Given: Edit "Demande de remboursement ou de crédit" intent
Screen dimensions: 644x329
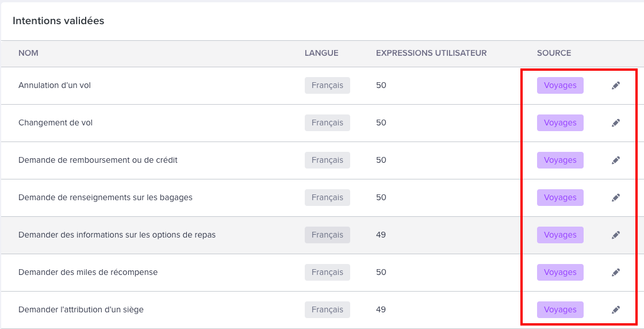Looking at the screenshot, I should [x=616, y=160].
